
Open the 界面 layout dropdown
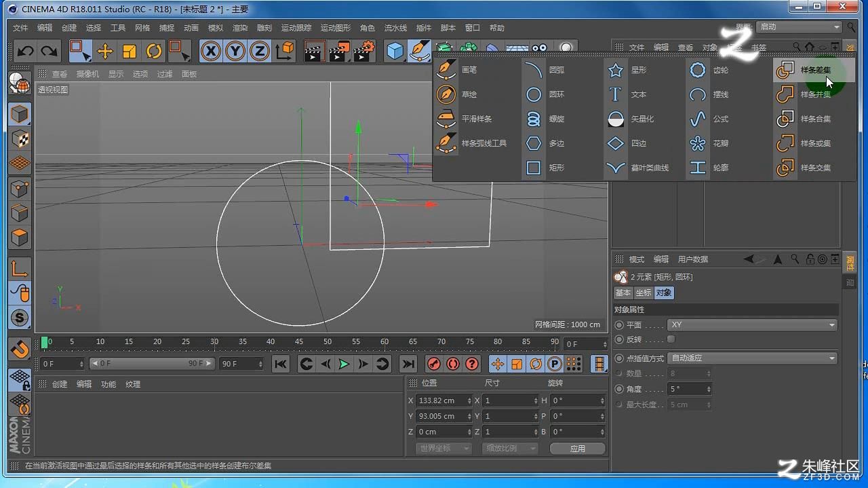click(800, 27)
